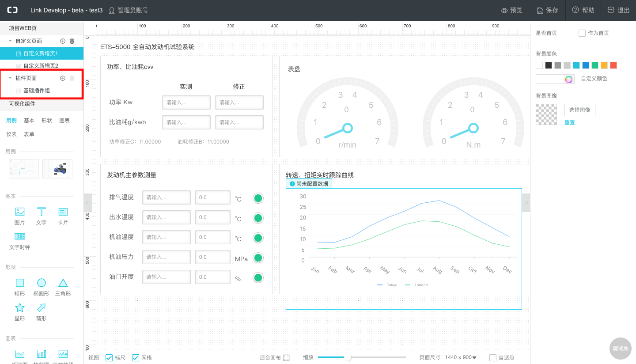Click the r/min gauge dial
The height and width of the screenshot is (364, 636).
click(x=348, y=113)
